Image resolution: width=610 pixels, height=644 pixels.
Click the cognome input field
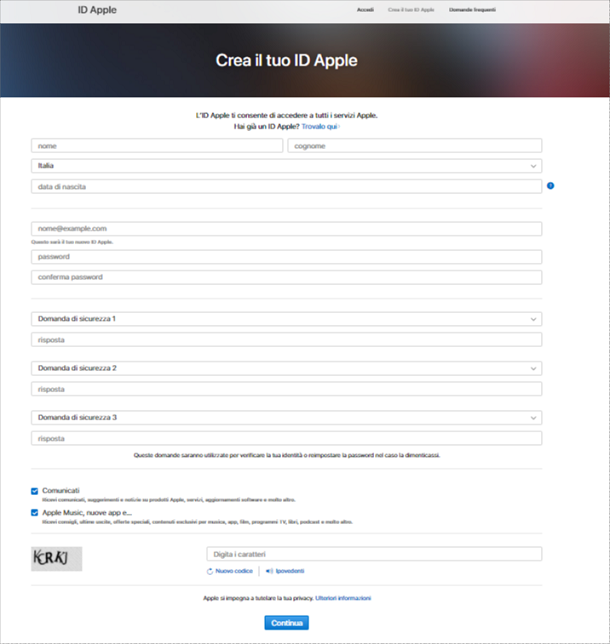414,146
